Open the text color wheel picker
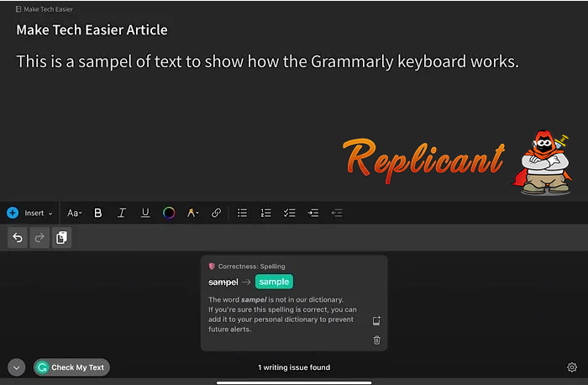The height and width of the screenshot is (385, 588). point(169,213)
